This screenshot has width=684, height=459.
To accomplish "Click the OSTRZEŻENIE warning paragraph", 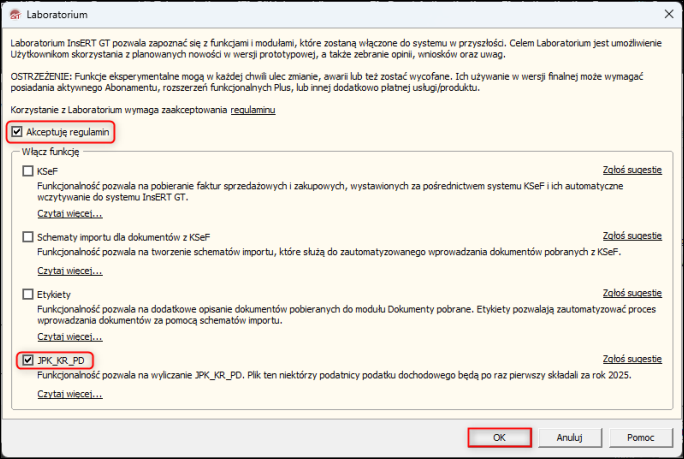I will [x=327, y=82].
